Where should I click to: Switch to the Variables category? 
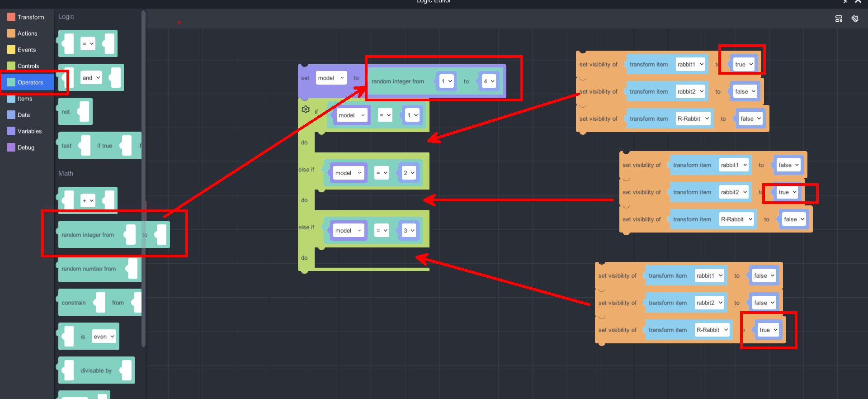click(x=29, y=131)
